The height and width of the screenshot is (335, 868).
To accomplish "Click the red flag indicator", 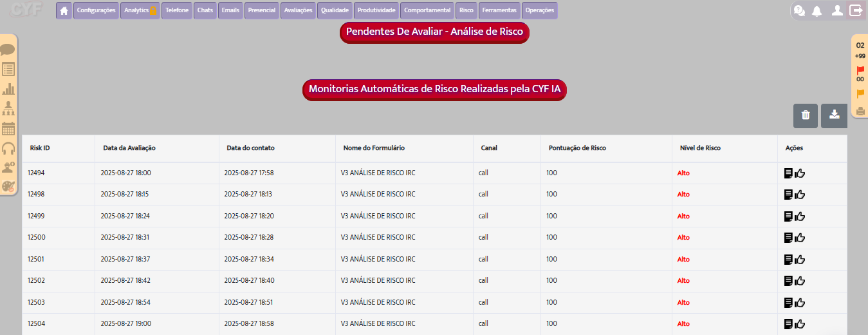I will [x=860, y=70].
